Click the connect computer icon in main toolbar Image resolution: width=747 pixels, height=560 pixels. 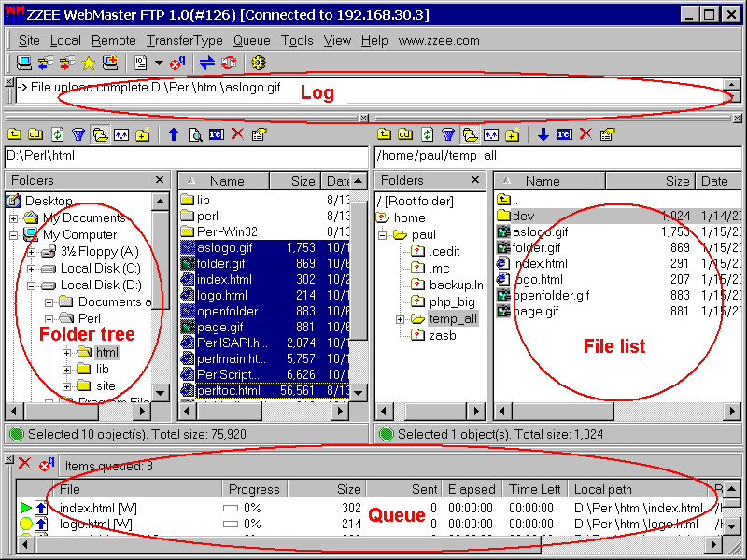(x=23, y=63)
